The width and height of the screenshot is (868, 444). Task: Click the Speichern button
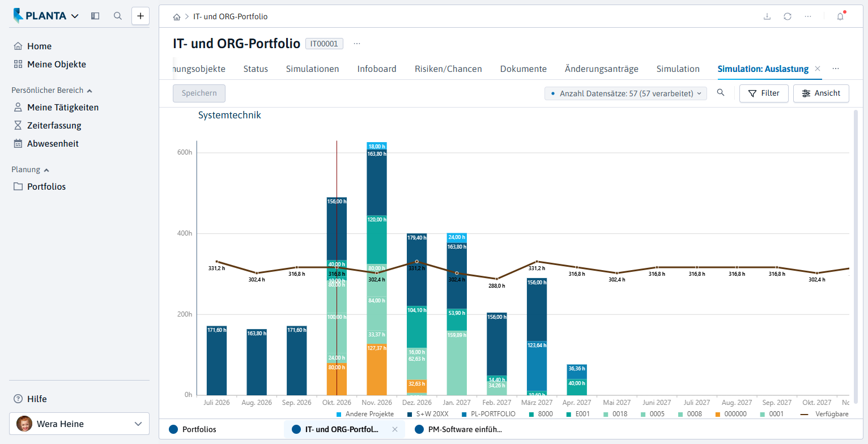tap(199, 93)
